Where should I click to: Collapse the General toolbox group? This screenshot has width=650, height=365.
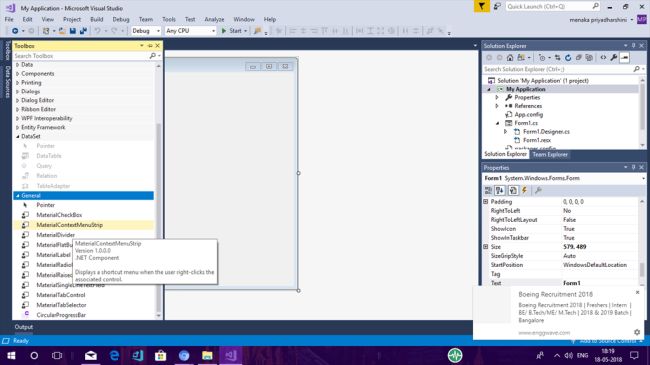(x=17, y=195)
